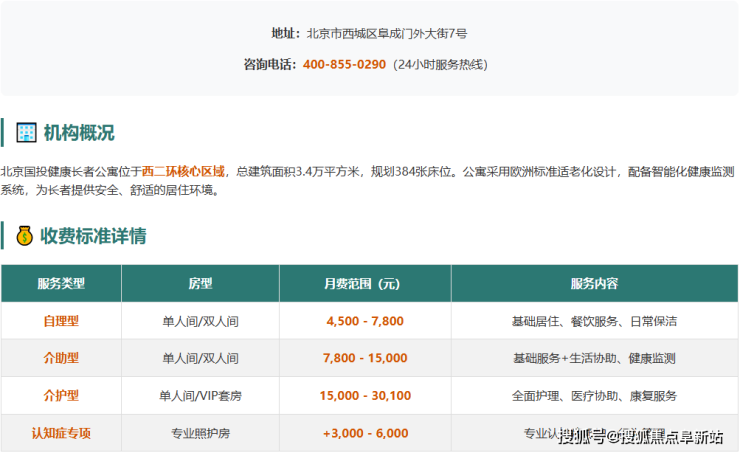The height and width of the screenshot is (453, 740).
Task: Click the building icon beside 机构概况
Action: 26,133
